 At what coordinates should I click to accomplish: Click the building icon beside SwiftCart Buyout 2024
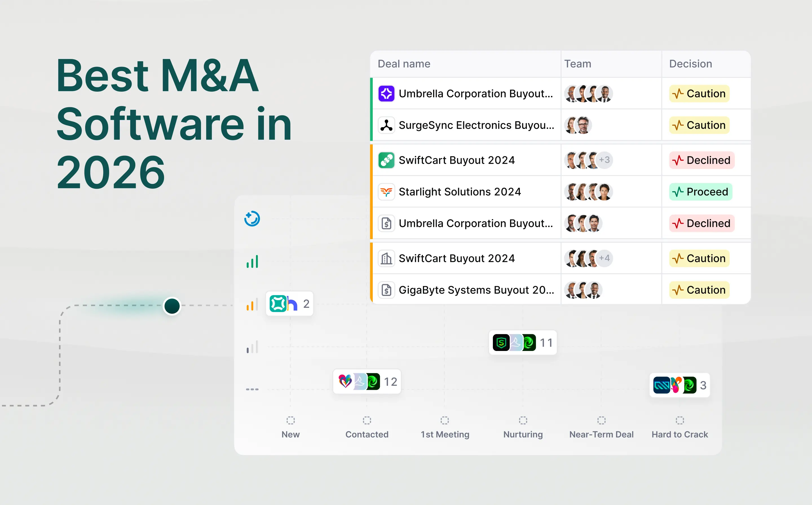point(386,258)
